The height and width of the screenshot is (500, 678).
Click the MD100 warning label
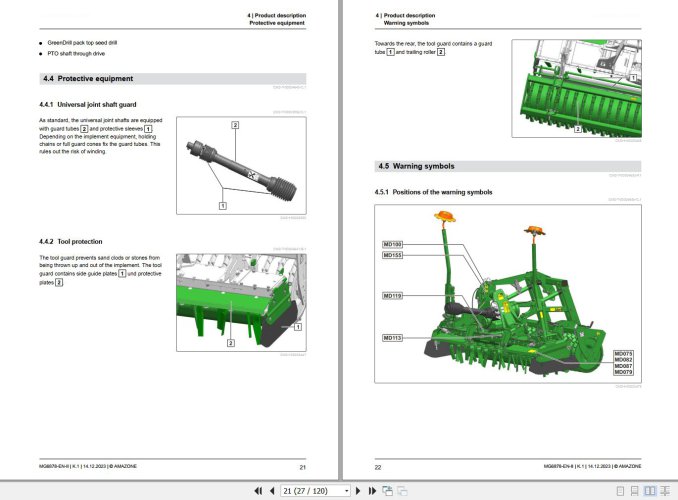(x=392, y=245)
